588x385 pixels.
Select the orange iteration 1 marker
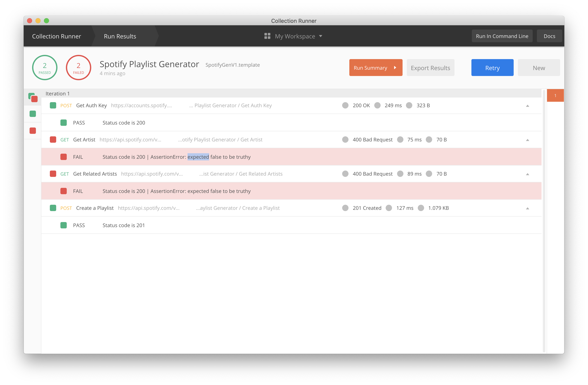pos(555,96)
